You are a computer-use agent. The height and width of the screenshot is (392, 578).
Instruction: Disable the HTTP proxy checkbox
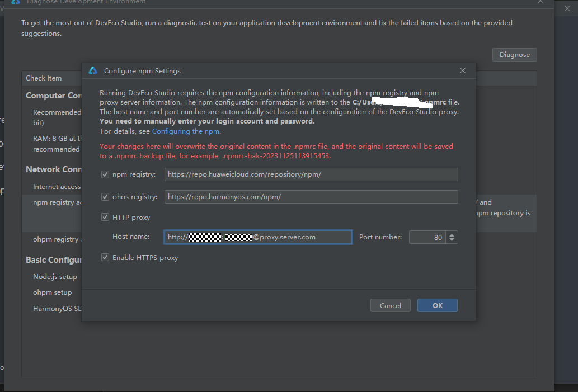(105, 218)
